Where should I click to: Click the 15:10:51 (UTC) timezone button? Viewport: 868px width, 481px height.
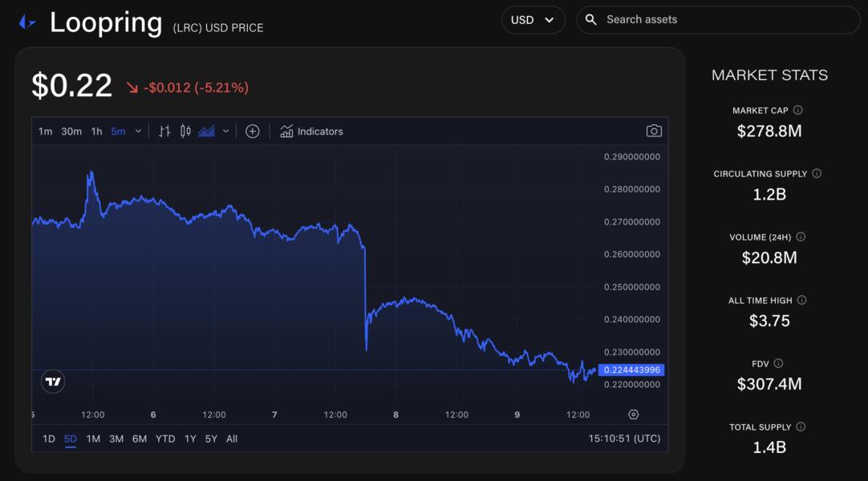(624, 439)
